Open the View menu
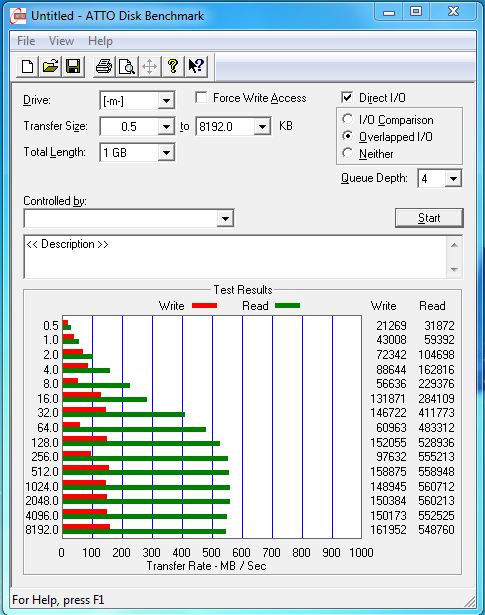The width and height of the screenshot is (485, 615). pyautogui.click(x=62, y=41)
